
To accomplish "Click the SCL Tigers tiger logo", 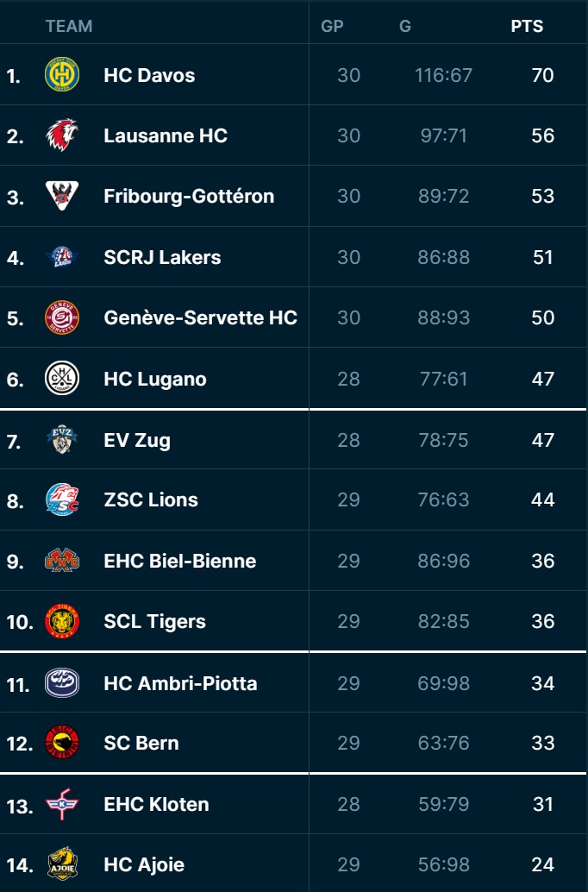I will [x=62, y=621].
